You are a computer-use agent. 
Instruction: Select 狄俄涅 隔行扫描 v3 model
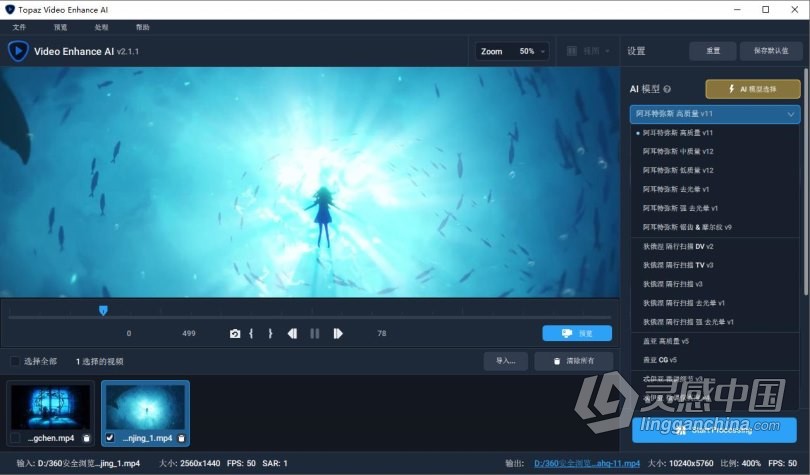[x=715, y=284]
